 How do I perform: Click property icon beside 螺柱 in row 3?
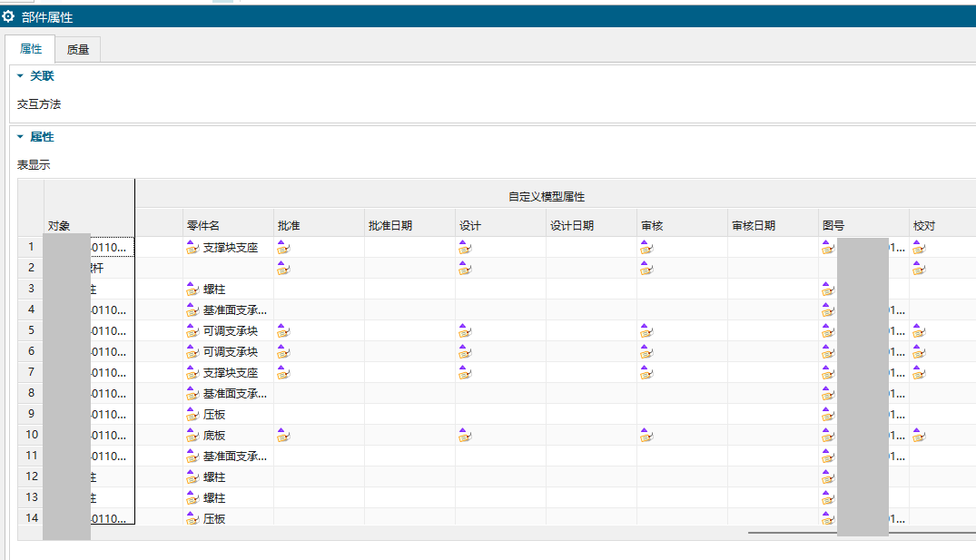(x=192, y=289)
